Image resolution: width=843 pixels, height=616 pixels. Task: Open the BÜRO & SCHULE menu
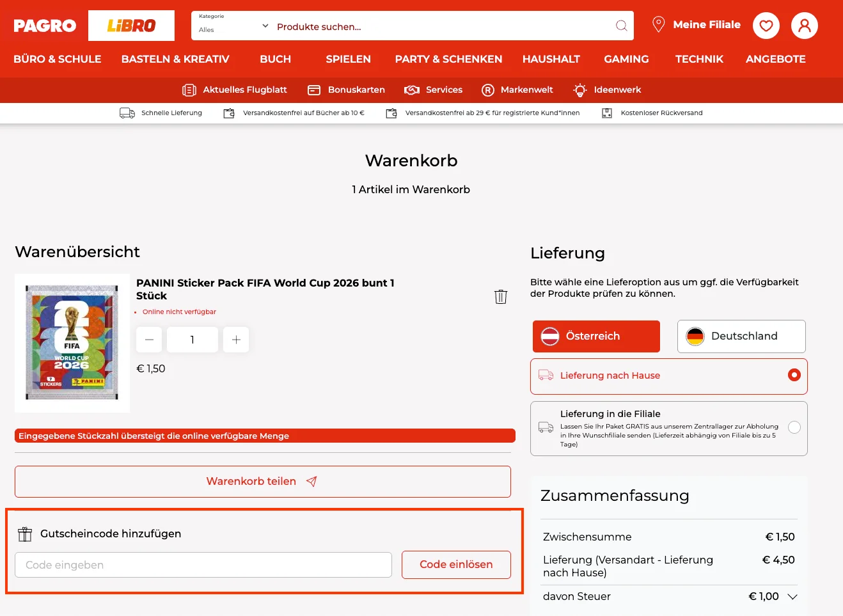pos(58,59)
